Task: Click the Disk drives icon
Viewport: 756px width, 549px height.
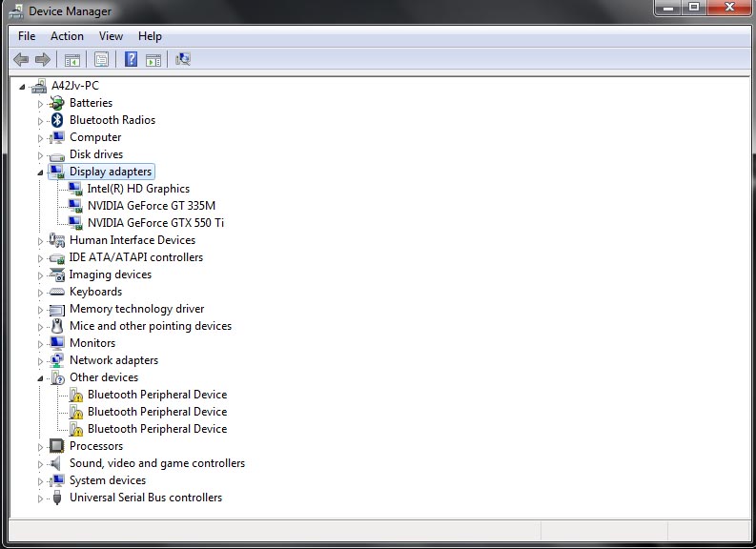Action: 57,156
